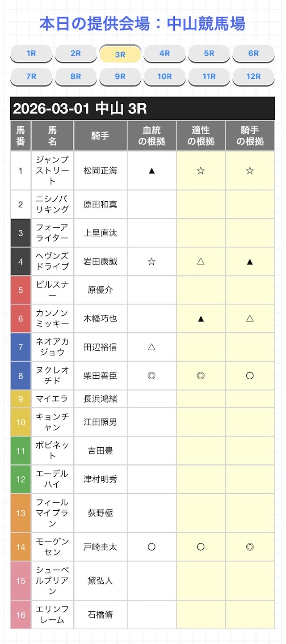Click the double circle in ヌクレオチド's 適性 cell

tap(201, 376)
